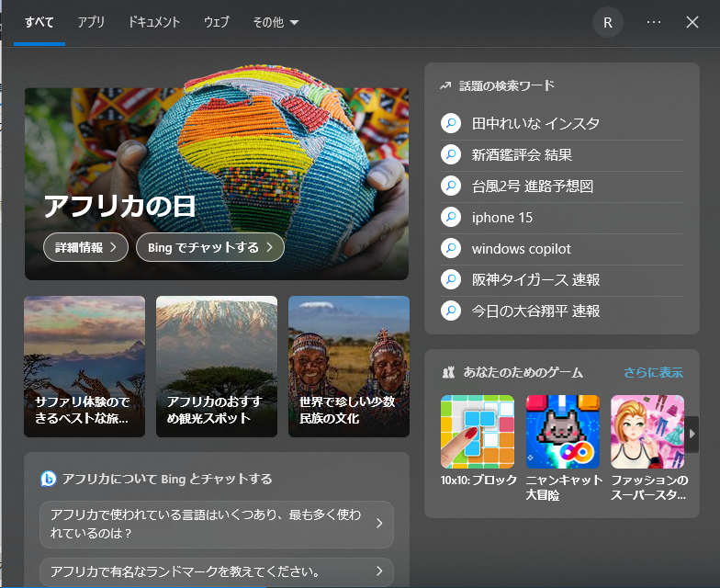Click search icon beside 新酒鑑評会 結果
Image resolution: width=720 pixels, height=588 pixels.
pyautogui.click(x=451, y=154)
